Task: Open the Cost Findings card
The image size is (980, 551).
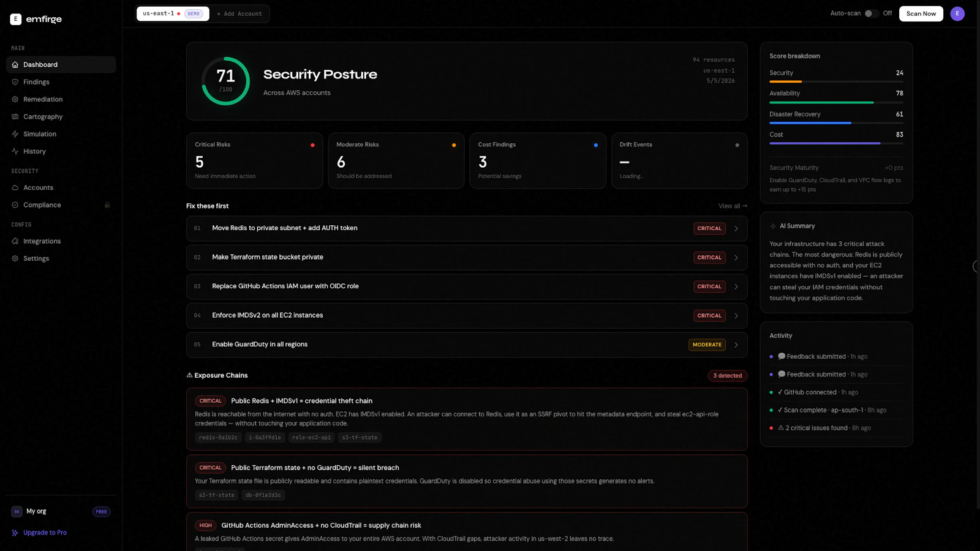Action: click(538, 161)
